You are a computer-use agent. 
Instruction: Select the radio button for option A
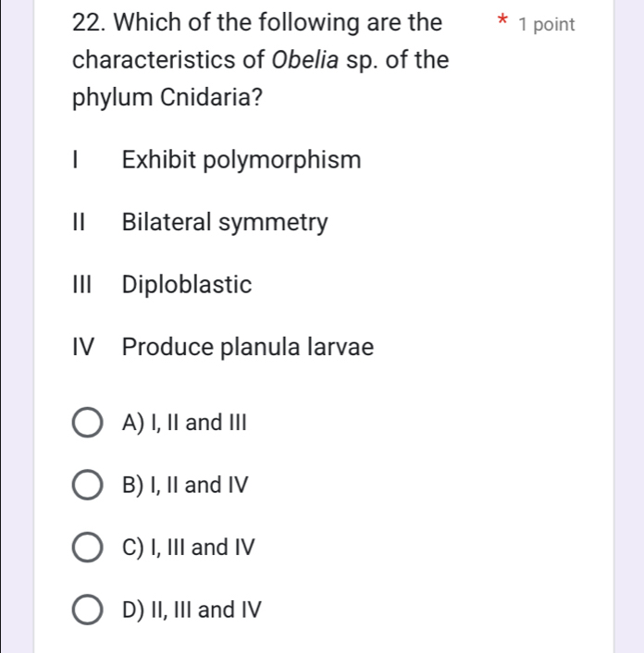click(88, 423)
